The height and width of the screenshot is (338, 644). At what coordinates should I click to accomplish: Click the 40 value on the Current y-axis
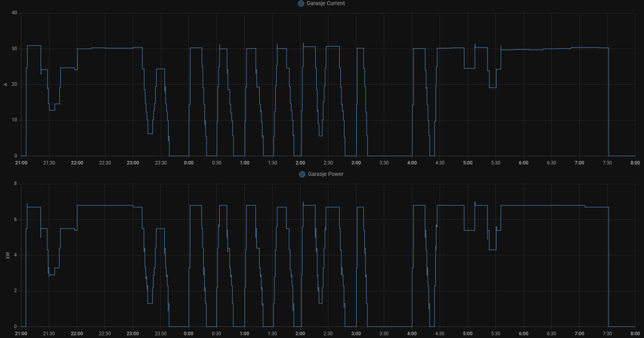click(14, 13)
